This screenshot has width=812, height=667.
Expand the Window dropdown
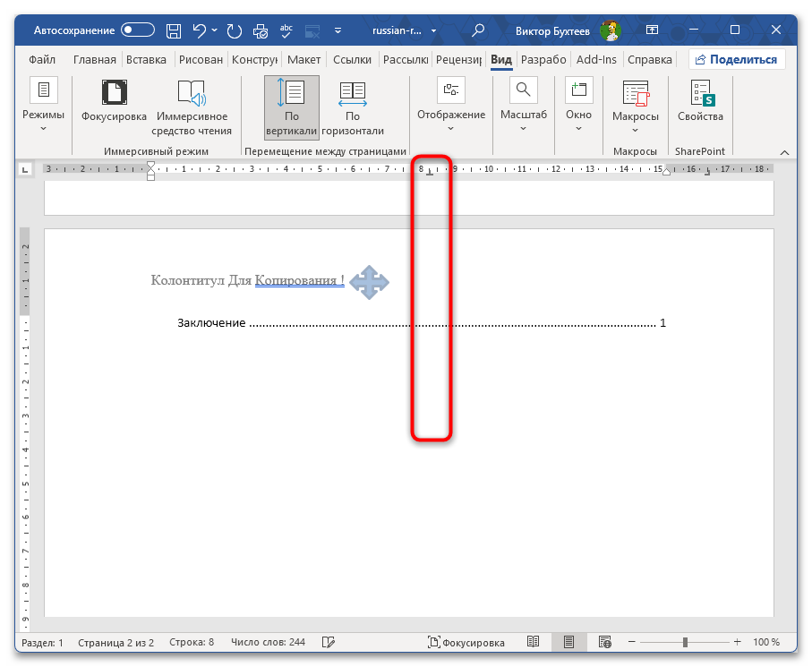[x=578, y=105]
